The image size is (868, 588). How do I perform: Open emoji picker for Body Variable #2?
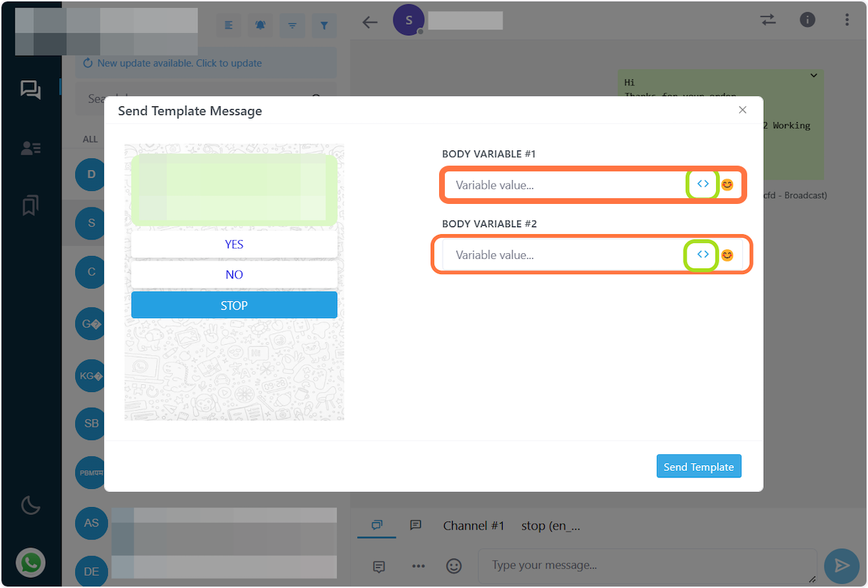pyautogui.click(x=727, y=255)
